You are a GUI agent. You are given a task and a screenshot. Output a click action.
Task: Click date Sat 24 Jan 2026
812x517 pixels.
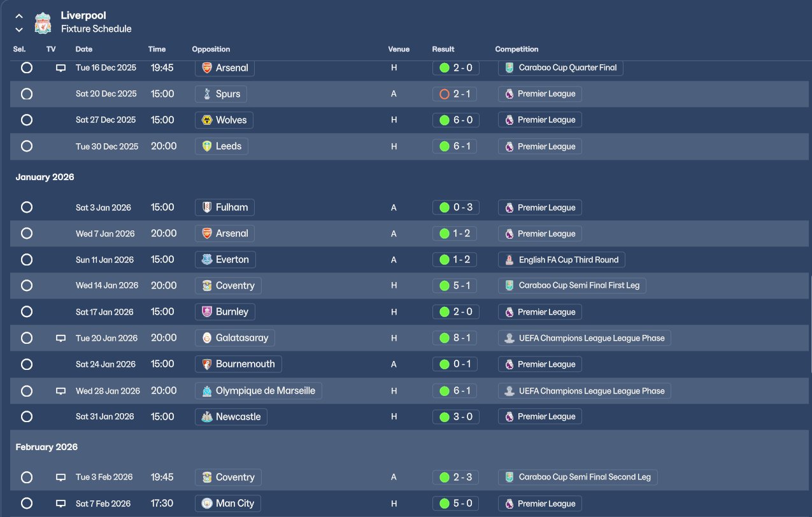(x=106, y=364)
